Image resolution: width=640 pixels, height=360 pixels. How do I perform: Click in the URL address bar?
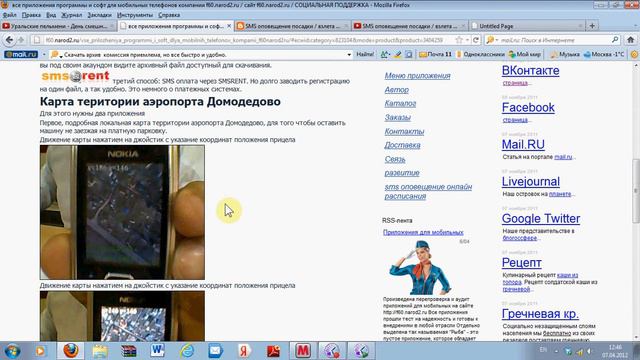[x=244, y=40]
